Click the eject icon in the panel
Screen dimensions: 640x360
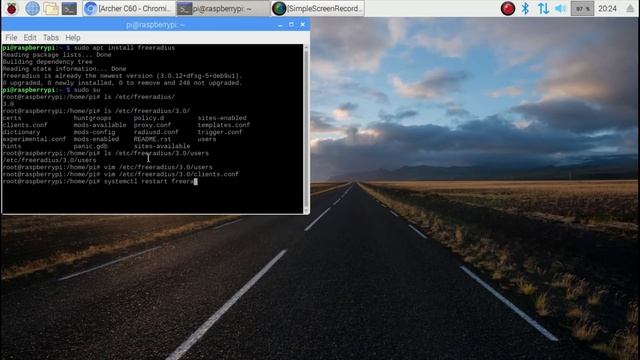tap(631, 8)
